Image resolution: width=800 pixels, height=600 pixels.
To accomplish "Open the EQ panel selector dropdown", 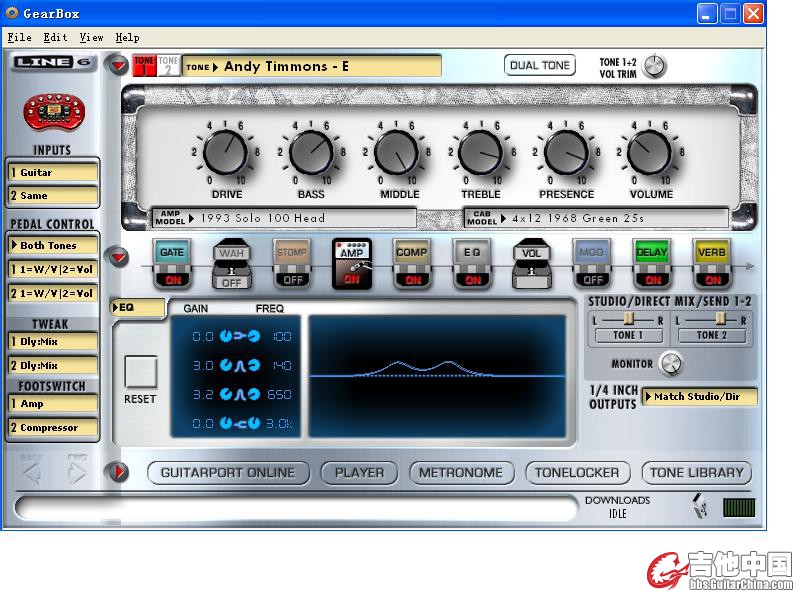I will tap(138, 307).
